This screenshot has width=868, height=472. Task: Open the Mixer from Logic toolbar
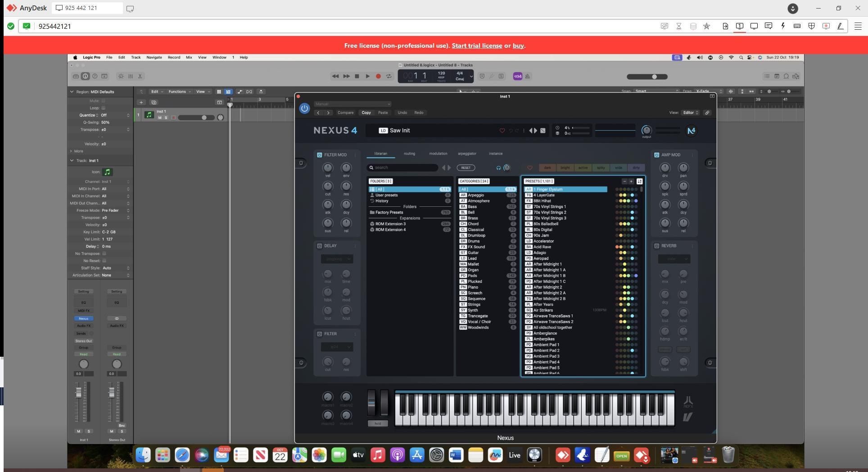[131, 77]
